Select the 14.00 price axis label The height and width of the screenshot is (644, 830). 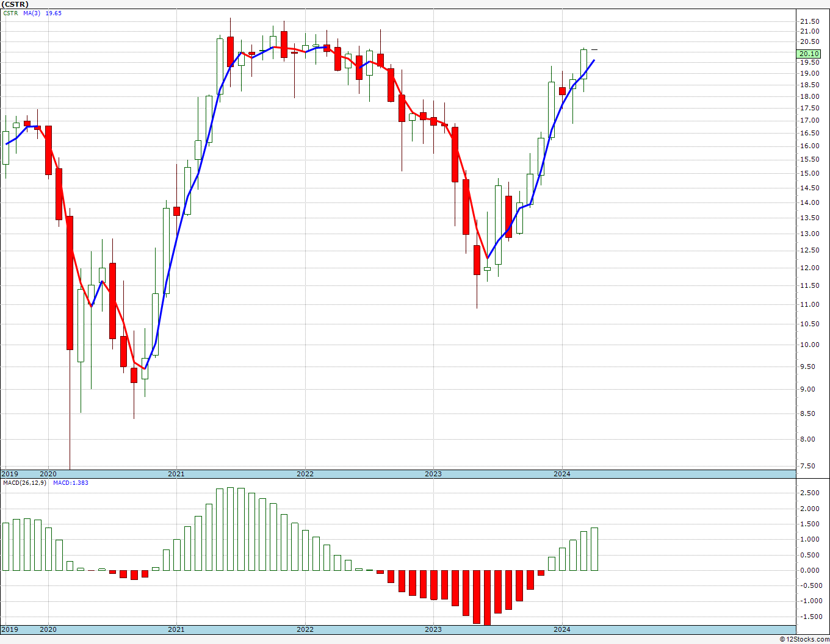point(809,202)
